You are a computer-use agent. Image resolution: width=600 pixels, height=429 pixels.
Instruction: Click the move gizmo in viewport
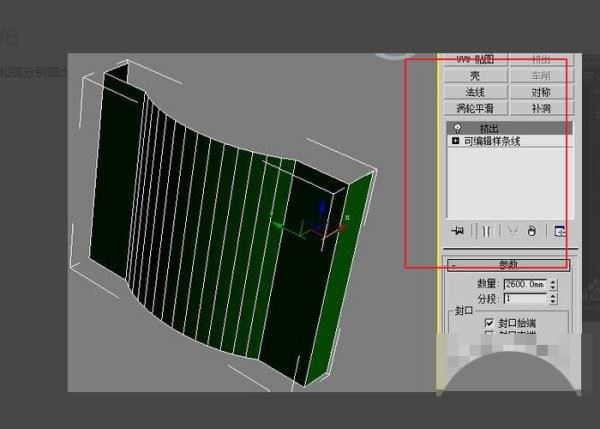tap(322, 223)
